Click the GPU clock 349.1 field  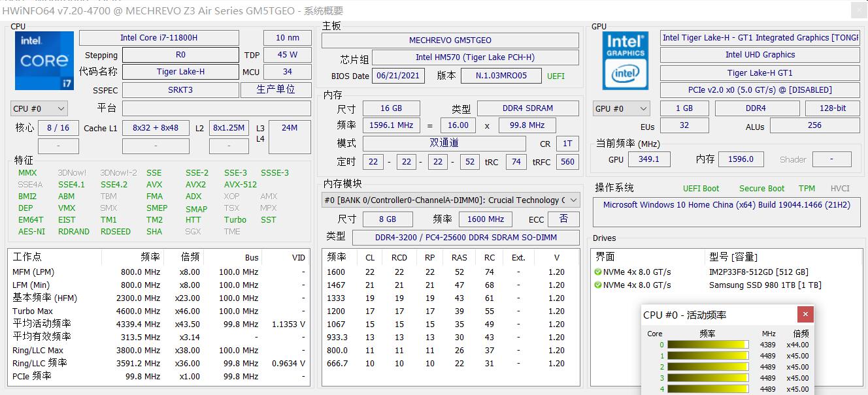(x=648, y=159)
